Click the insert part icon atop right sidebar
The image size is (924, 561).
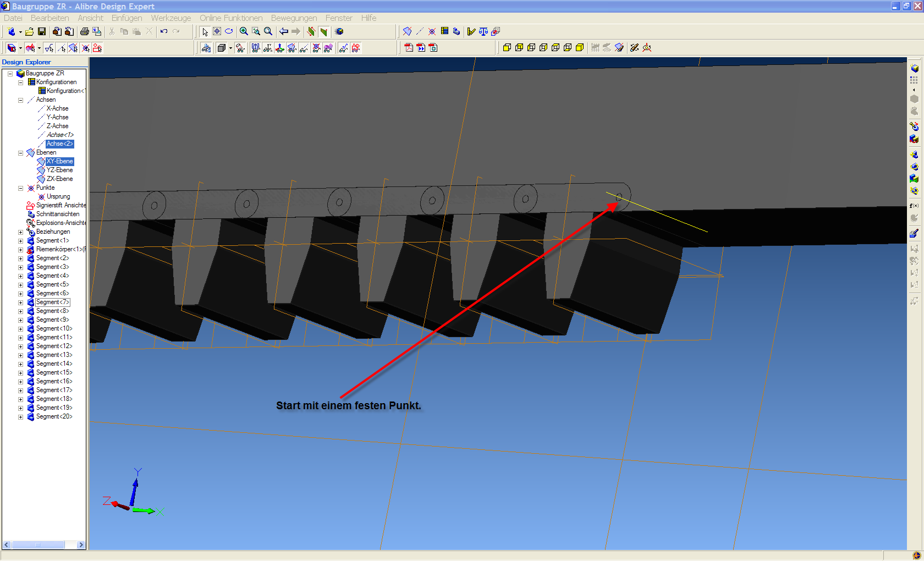point(914,68)
